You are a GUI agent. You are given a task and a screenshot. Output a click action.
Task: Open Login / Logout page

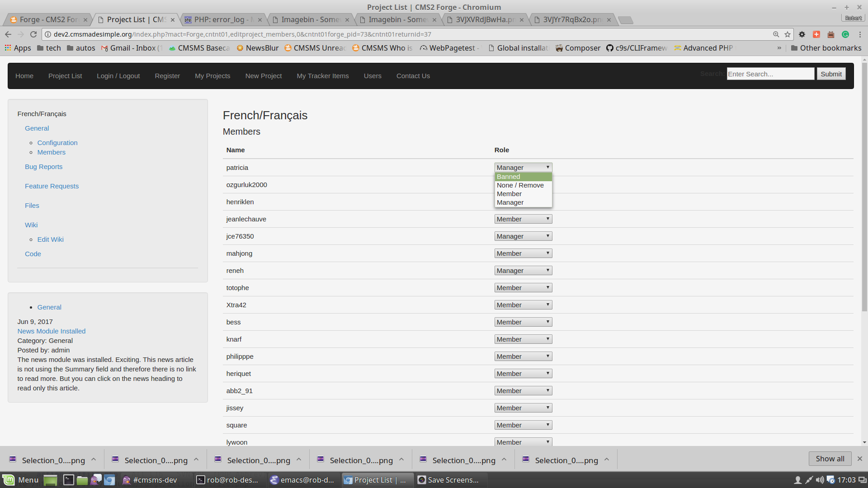pos(118,76)
